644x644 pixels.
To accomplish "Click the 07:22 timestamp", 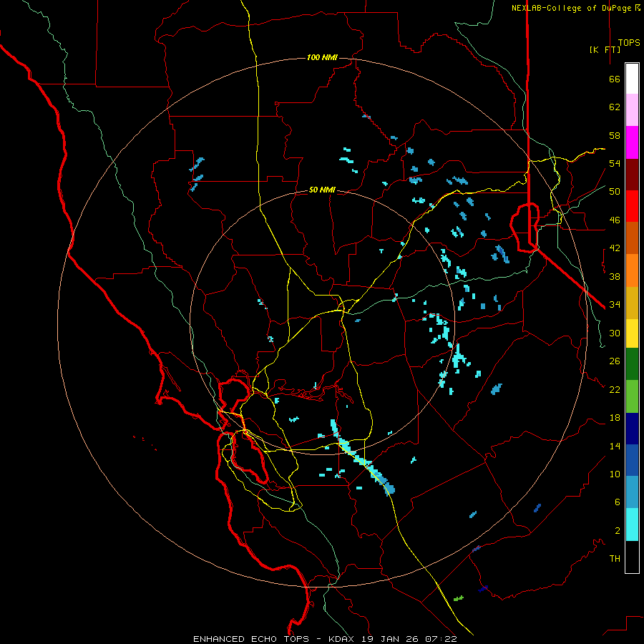I will coord(441,639).
